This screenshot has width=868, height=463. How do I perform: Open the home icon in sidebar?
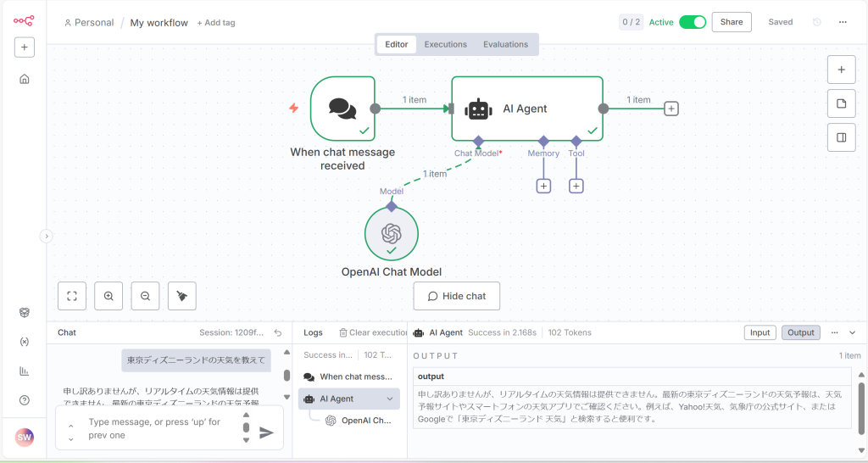pos(25,79)
